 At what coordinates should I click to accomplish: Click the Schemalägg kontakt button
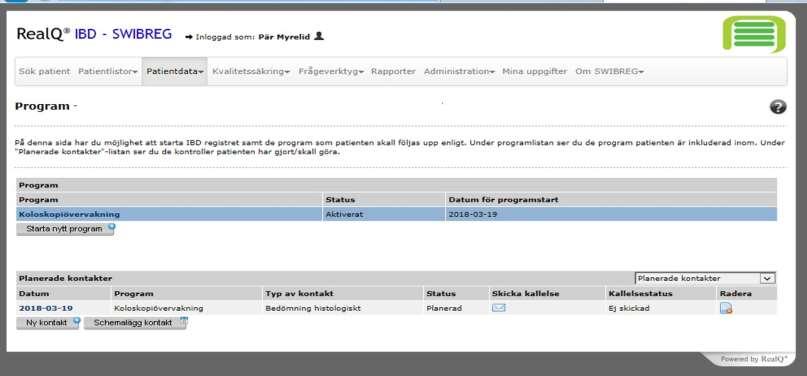tap(135, 323)
